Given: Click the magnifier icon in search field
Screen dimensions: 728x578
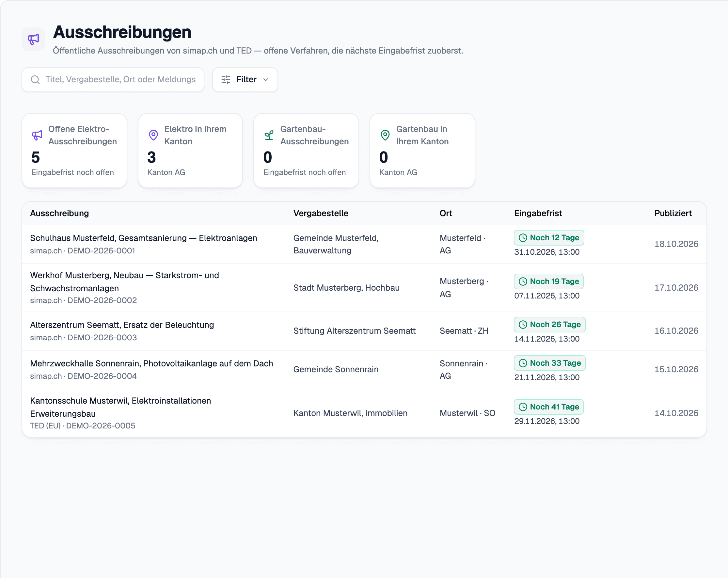Looking at the screenshot, I should coord(35,80).
